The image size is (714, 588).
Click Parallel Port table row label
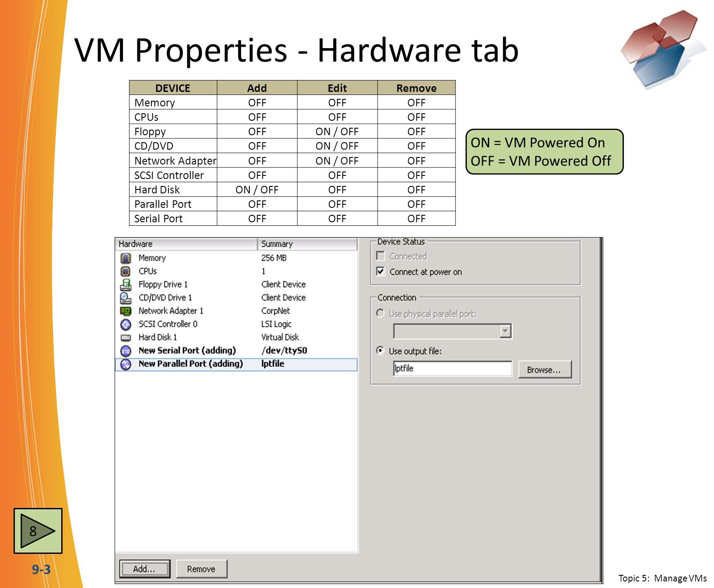tap(163, 204)
